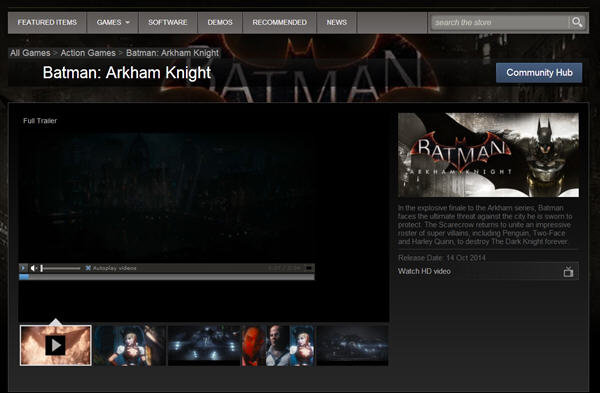Mute the trailer via speaker icon

coord(34,268)
